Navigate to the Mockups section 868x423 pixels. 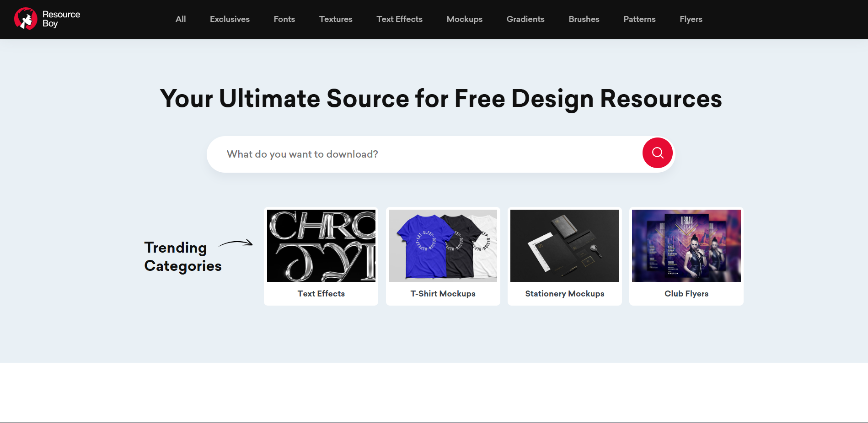pos(464,19)
